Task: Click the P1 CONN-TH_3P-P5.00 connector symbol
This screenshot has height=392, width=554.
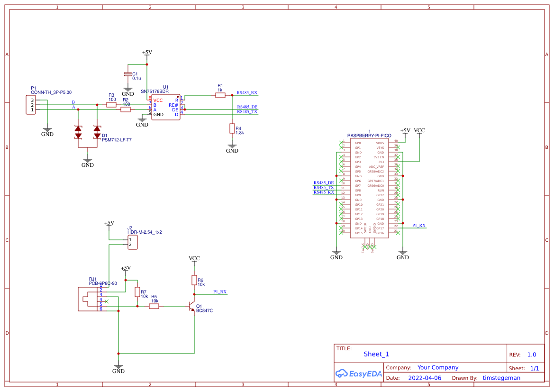Action: pyautogui.click(x=31, y=104)
